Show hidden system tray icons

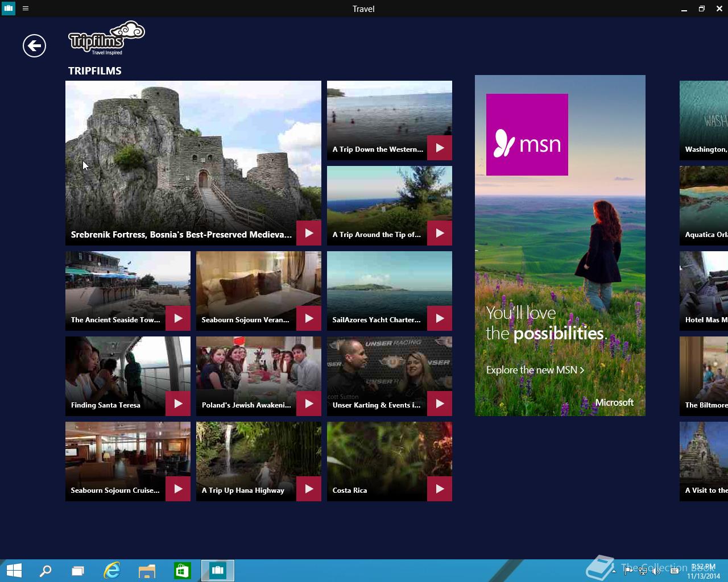point(614,571)
